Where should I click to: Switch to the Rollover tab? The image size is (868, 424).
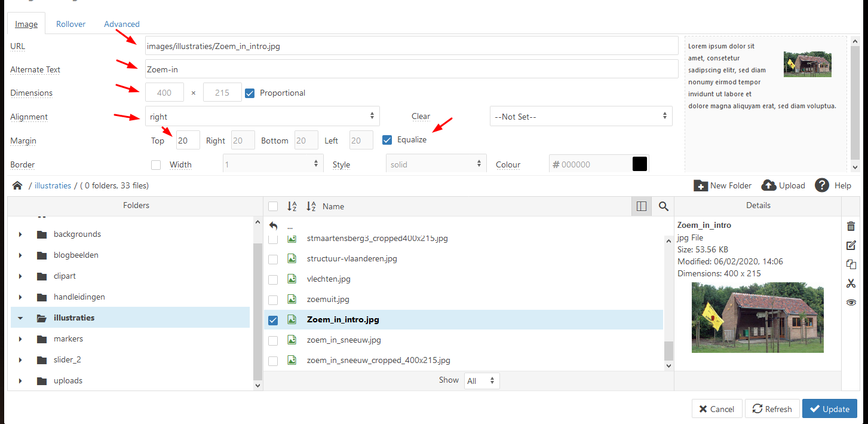[70, 24]
